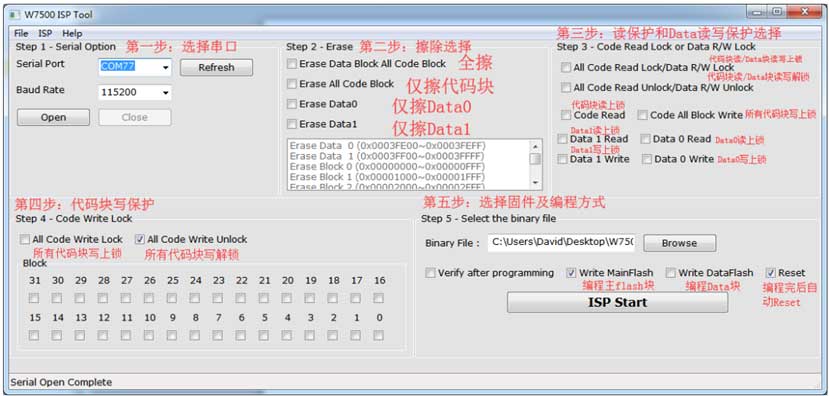This screenshot has height=396, width=829.
Task: Uncheck the Reset option
Action: point(771,273)
